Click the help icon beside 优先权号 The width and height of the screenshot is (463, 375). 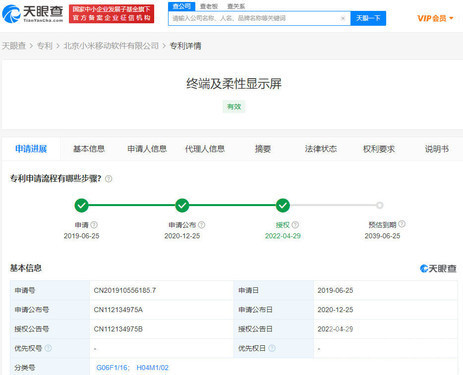[x=48, y=348]
